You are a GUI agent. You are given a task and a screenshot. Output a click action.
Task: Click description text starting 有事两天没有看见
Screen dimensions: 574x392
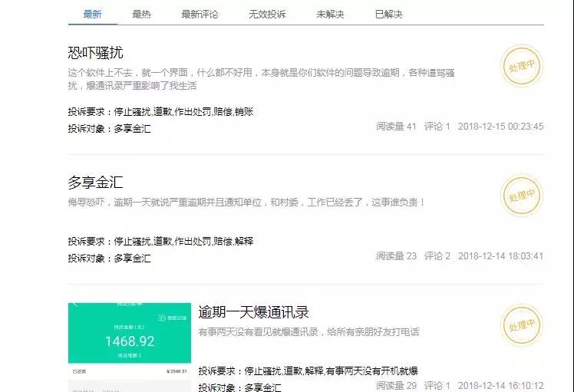click(309, 332)
